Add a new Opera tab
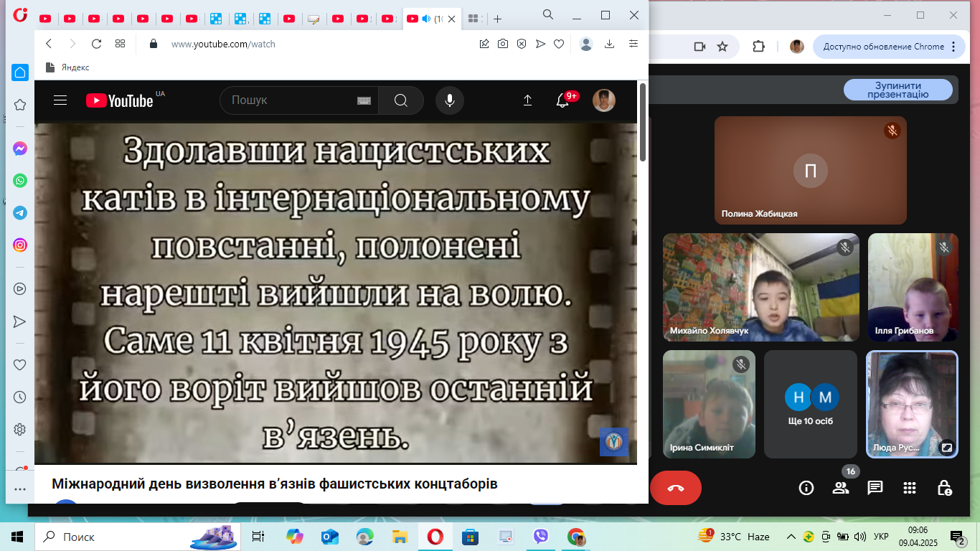Screen dimensions: 980x551 (497, 19)
